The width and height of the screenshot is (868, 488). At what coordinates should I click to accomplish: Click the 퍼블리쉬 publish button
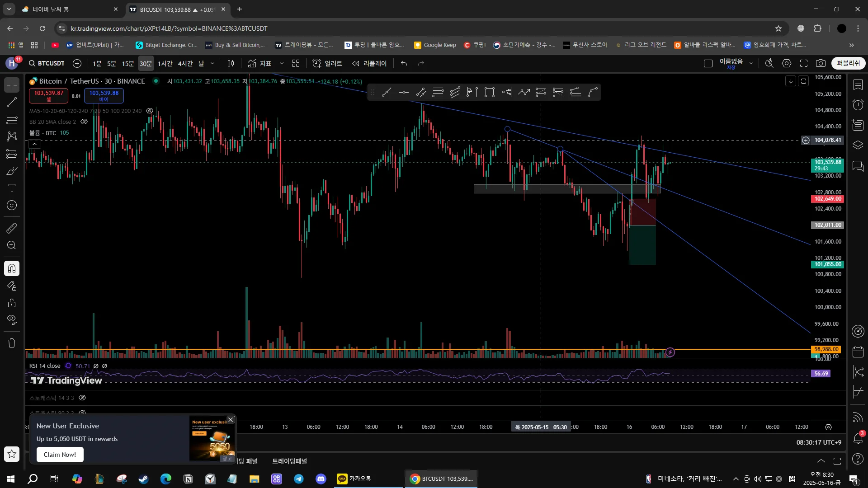848,63
